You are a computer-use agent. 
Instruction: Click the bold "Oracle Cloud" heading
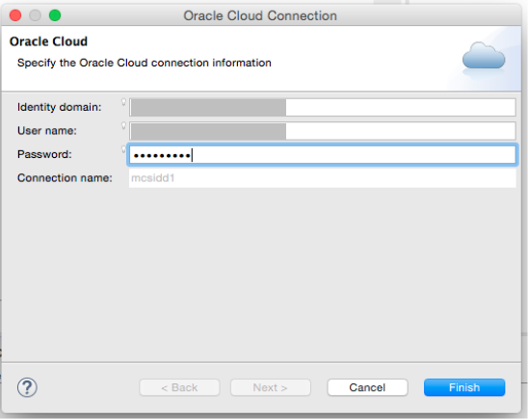48,41
